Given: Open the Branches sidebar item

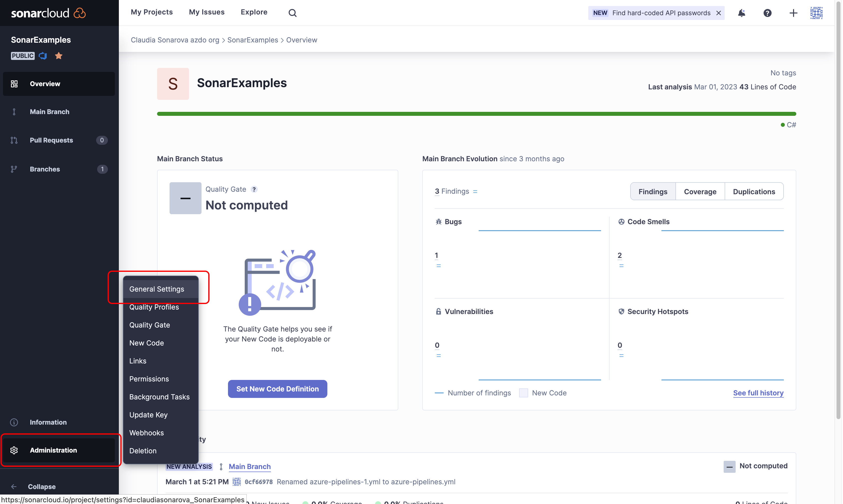Looking at the screenshot, I should [x=59, y=169].
